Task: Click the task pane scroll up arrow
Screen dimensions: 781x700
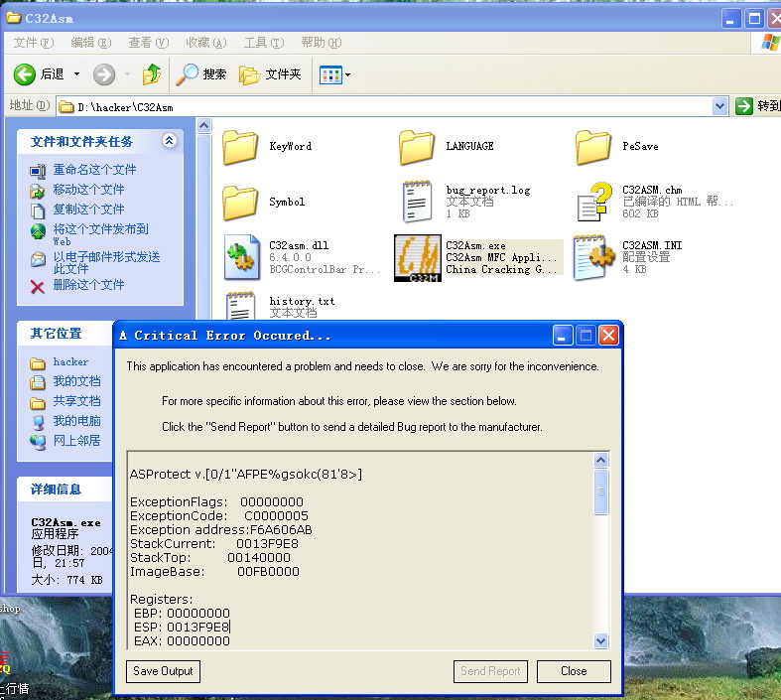Action: (203, 126)
